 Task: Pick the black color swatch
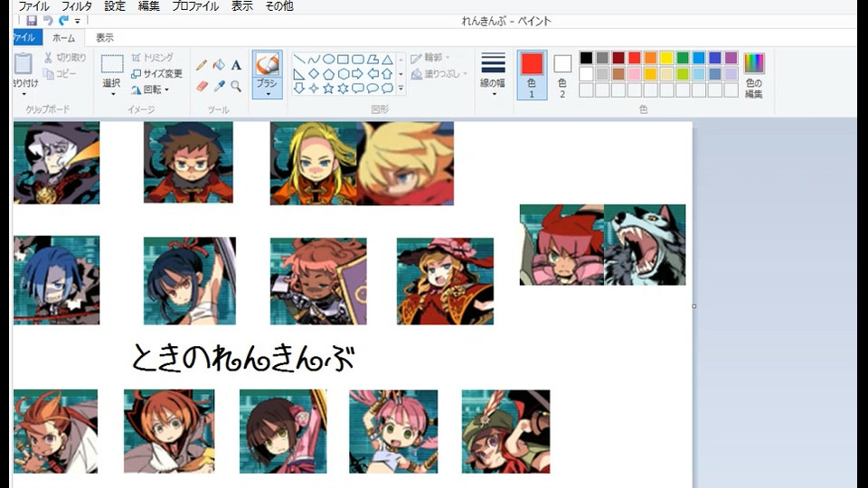[586, 58]
